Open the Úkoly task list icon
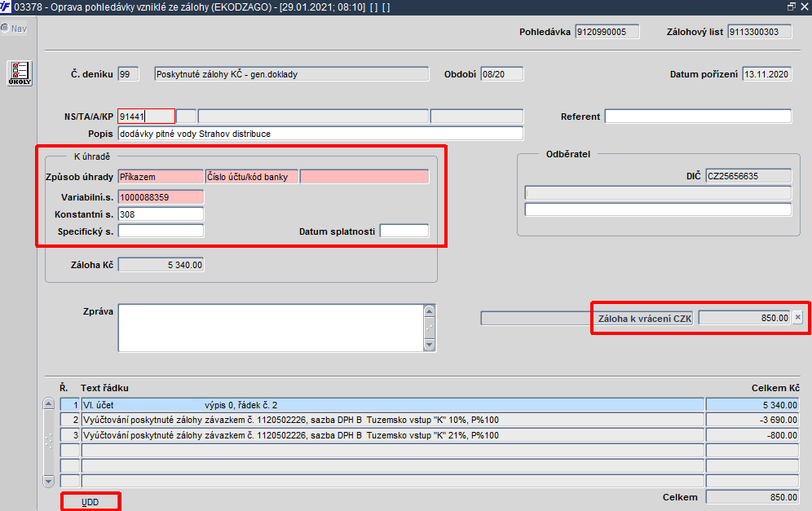Screen dimensions: 812x511 [x=20, y=73]
